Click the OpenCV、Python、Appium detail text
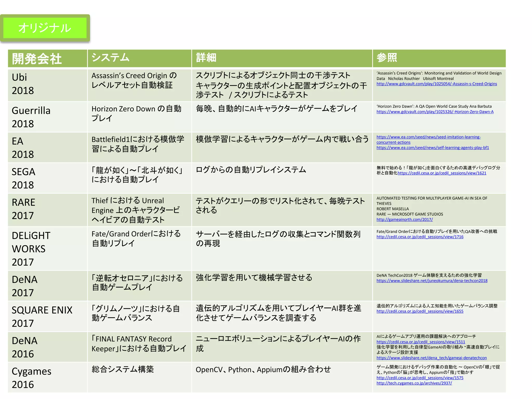This screenshot has width=532, height=399. click(263, 369)
